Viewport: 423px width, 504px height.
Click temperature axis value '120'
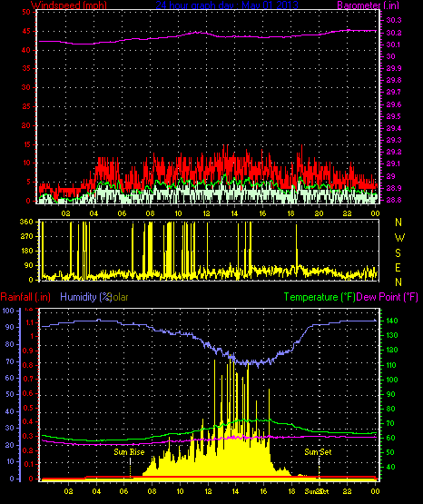pyautogui.click(x=392, y=350)
